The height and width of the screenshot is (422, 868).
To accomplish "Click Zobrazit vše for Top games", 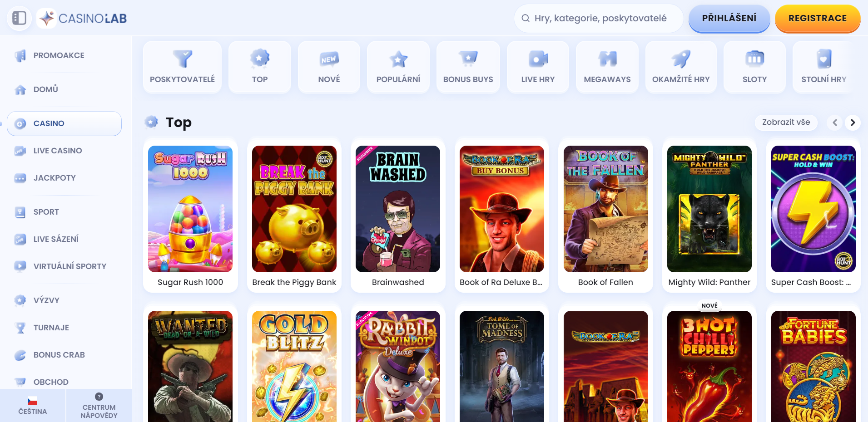I will tap(786, 122).
